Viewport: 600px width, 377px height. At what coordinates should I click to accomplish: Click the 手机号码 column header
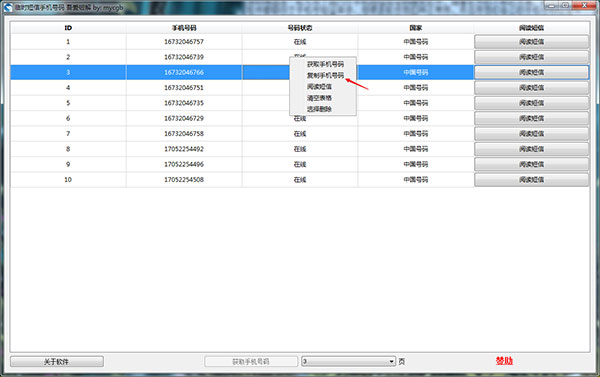point(184,28)
